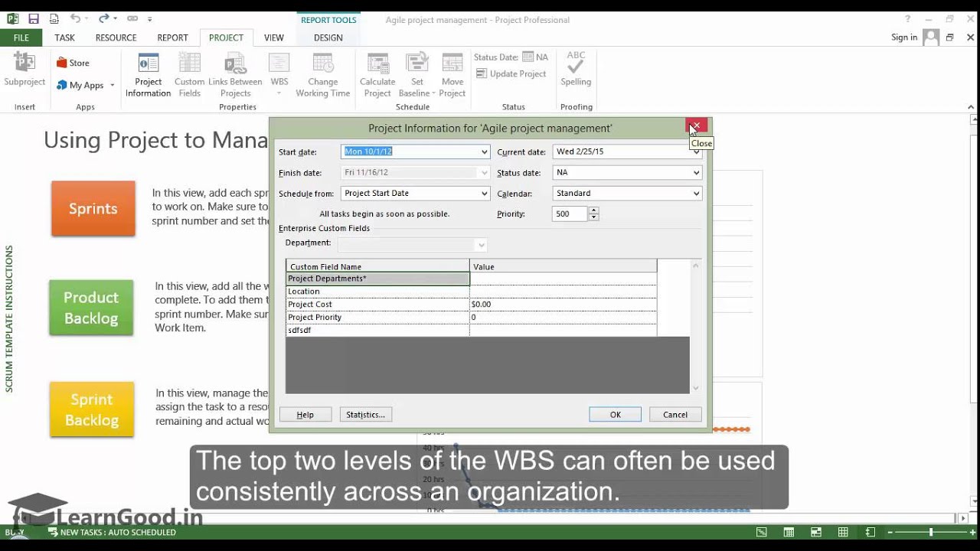Run the Spelling check
Viewport: 980px width, 551px height.
pos(576,69)
